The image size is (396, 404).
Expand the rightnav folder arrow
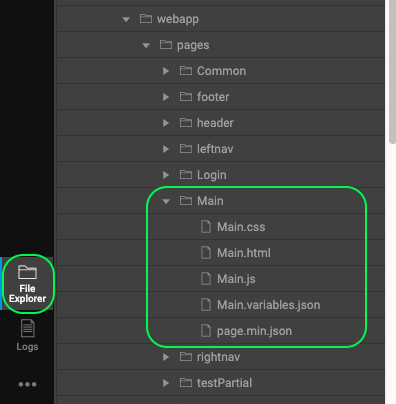(166, 357)
